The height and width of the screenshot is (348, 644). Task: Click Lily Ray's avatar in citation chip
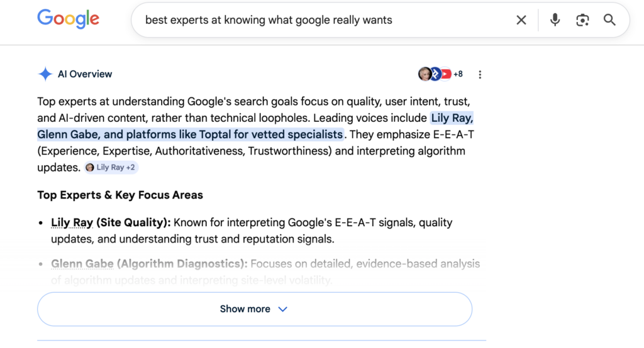click(x=90, y=168)
